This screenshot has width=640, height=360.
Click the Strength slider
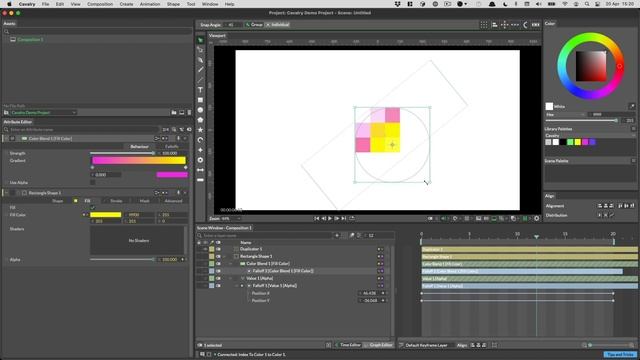click(122, 153)
